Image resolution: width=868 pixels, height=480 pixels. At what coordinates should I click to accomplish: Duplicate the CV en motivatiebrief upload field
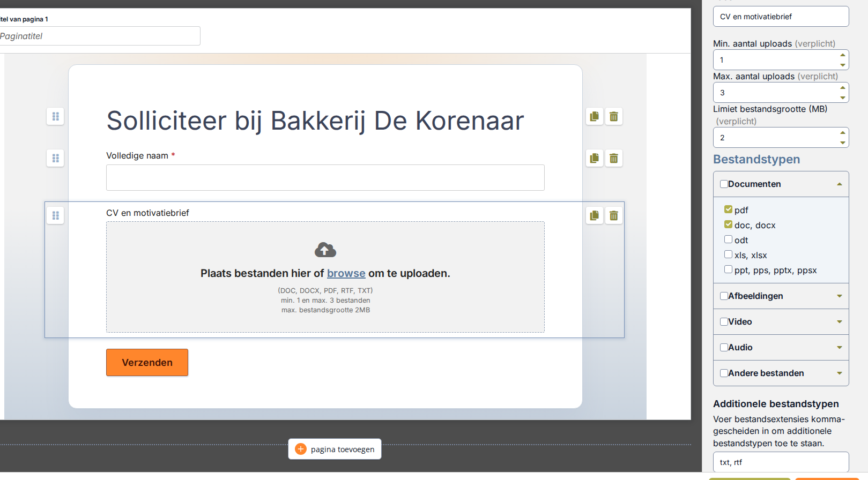[595, 215]
